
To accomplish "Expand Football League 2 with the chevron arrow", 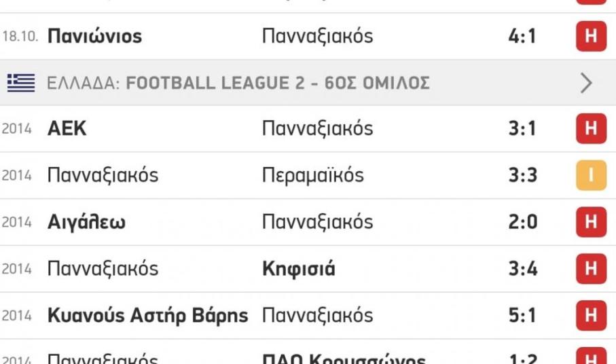I will pos(586,83).
